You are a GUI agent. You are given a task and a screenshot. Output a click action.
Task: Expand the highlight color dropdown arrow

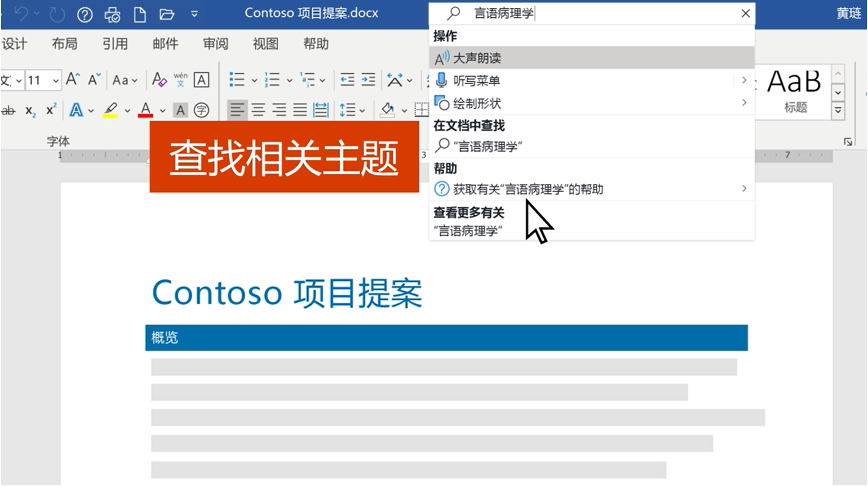[127, 110]
